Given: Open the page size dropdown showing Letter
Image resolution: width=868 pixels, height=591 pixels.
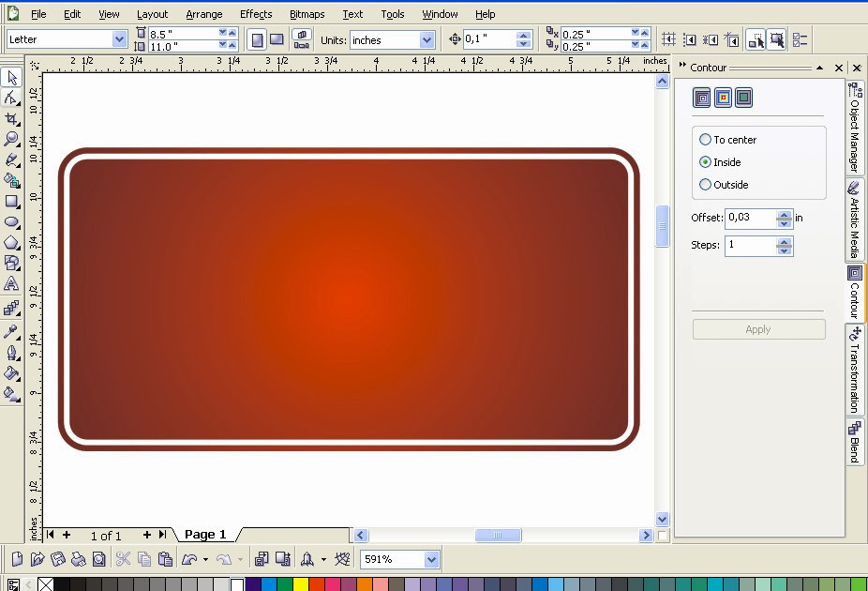Looking at the screenshot, I should [x=120, y=38].
